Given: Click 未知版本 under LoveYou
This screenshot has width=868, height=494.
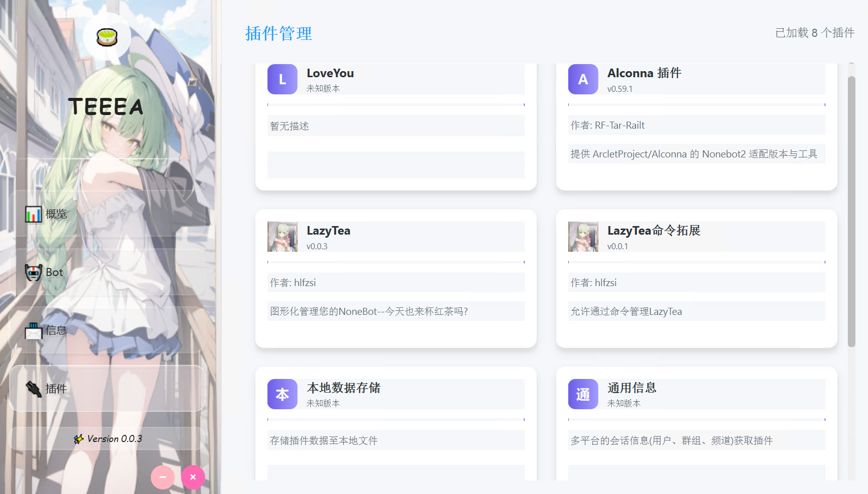Looking at the screenshot, I should coord(323,88).
